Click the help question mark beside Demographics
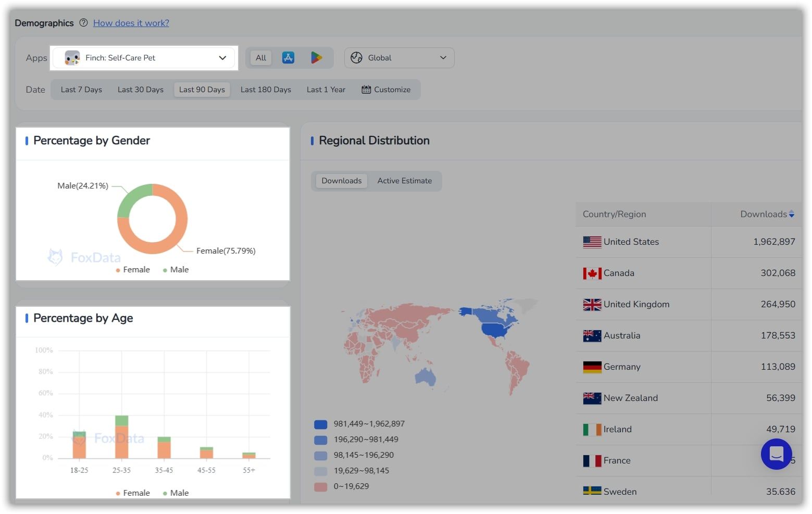812x514 pixels. pos(83,23)
